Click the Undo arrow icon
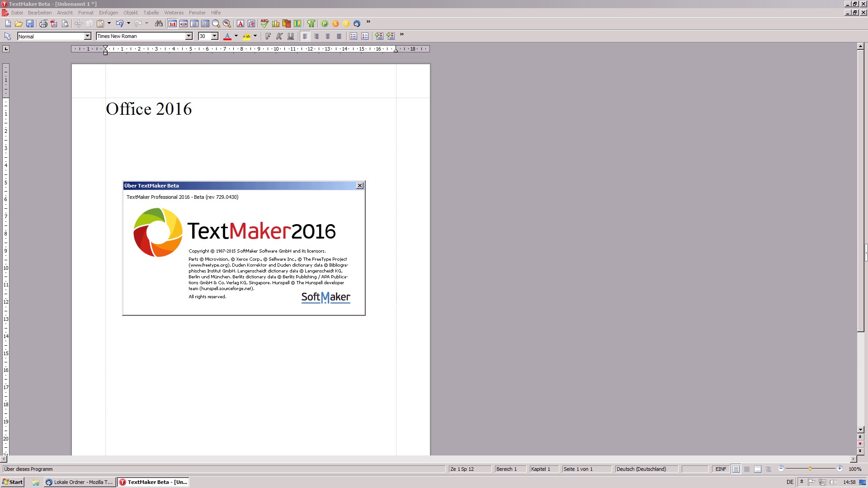The image size is (868, 488). coord(119,23)
